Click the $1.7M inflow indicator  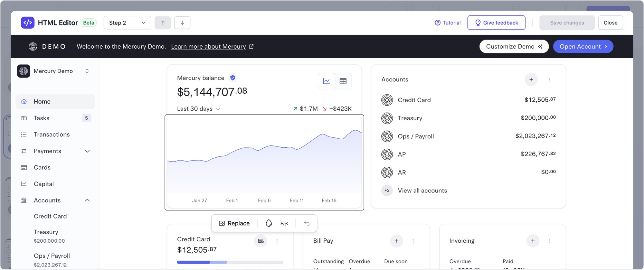[x=305, y=109]
